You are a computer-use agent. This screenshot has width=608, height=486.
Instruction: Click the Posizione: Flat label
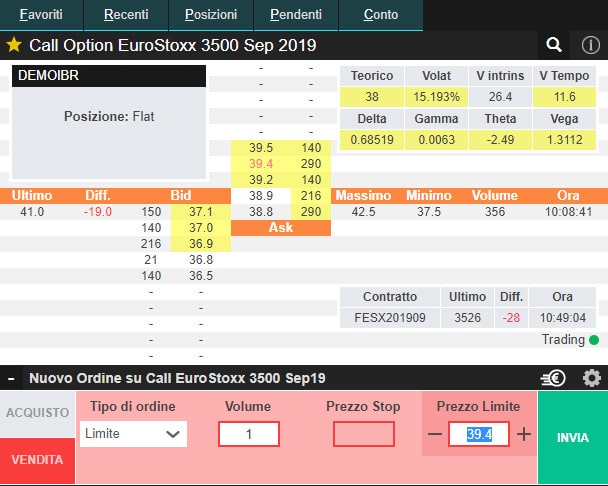pos(109,116)
